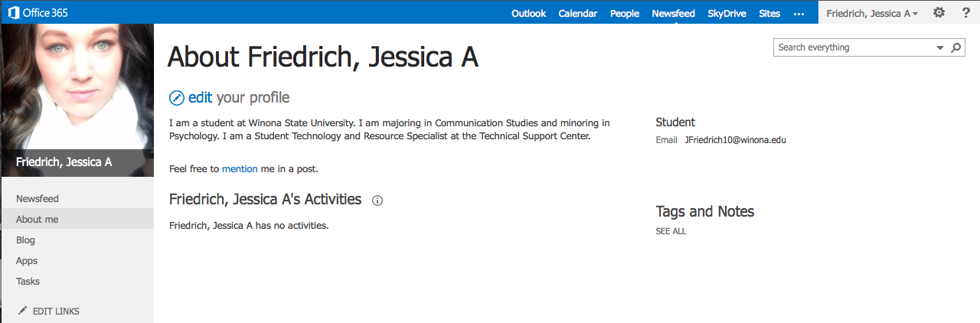Image resolution: width=980 pixels, height=323 pixels.
Task: Click the info icon next to Activities heading
Action: 377,201
